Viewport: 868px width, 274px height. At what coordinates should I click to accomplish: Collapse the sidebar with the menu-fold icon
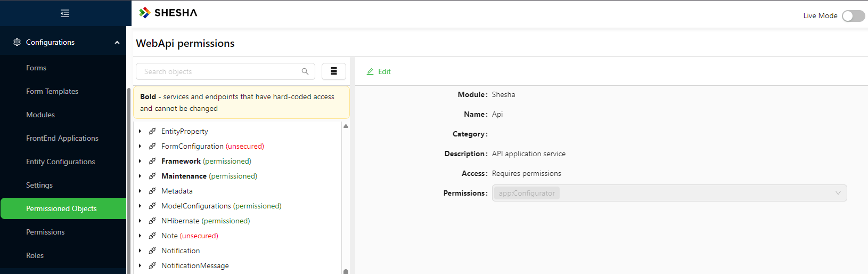click(65, 13)
